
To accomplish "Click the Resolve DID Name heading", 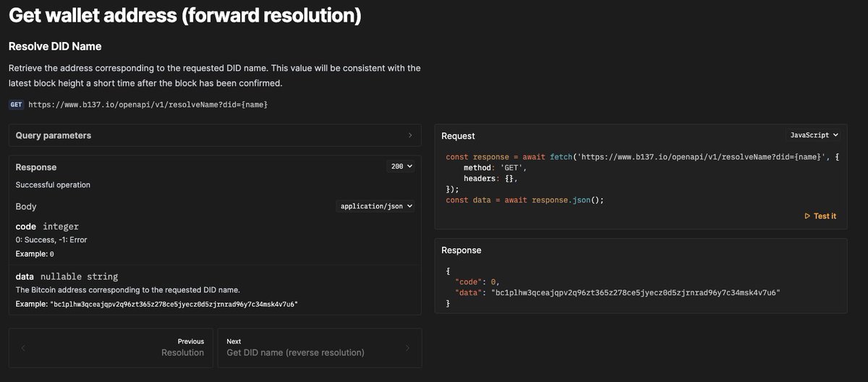I will 55,46.
